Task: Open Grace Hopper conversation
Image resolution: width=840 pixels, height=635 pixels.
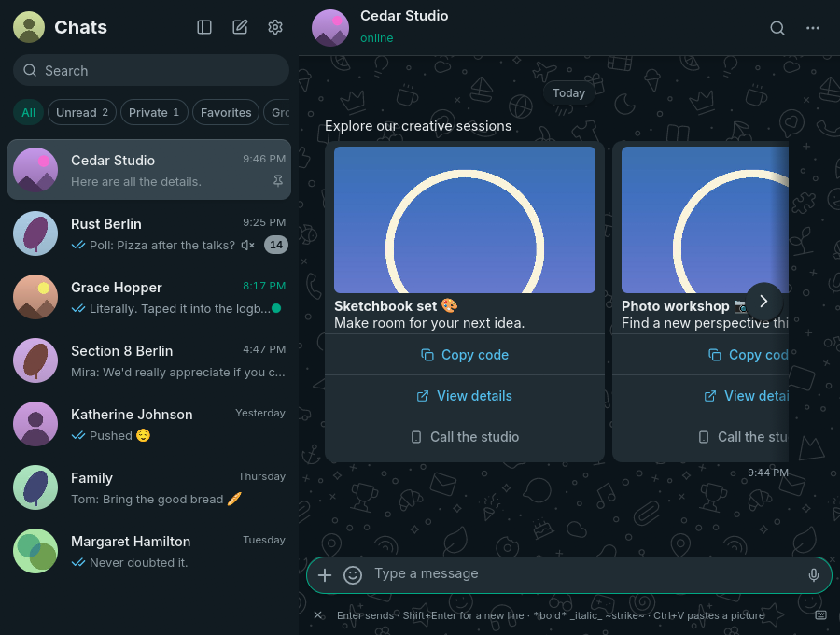Action: (149, 297)
